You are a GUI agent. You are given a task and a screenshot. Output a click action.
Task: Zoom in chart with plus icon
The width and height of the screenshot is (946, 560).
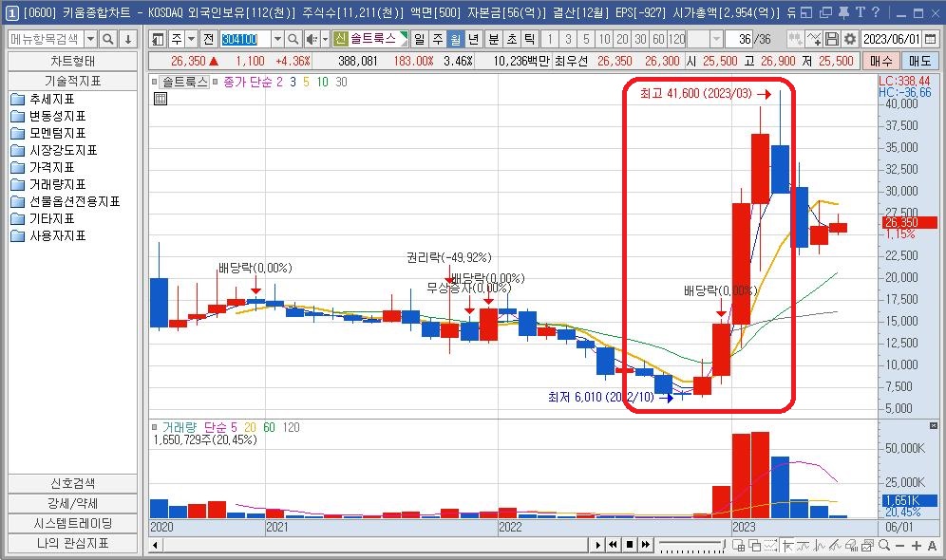pyautogui.click(x=916, y=546)
